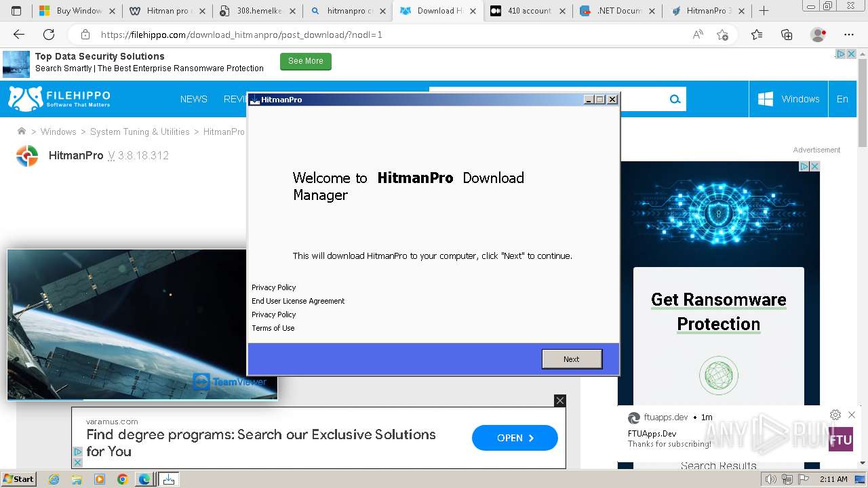Open End User License Agreement link
The image size is (868, 488).
298,301
